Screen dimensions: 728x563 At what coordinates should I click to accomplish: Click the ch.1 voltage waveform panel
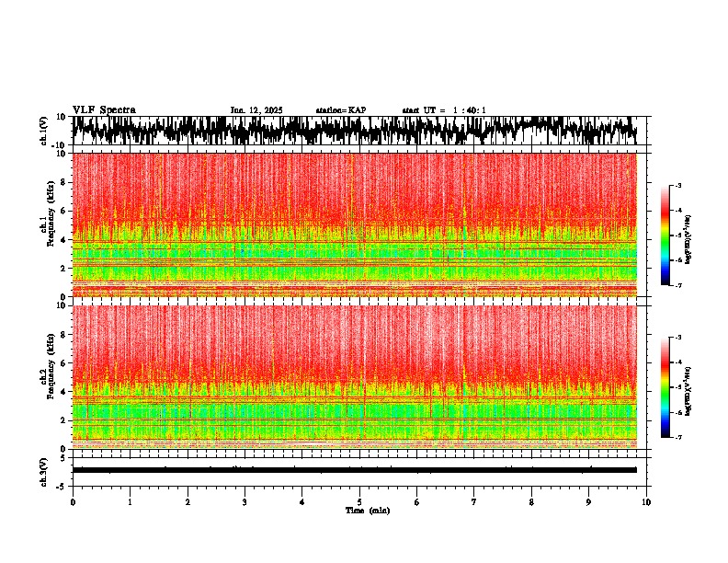359,131
